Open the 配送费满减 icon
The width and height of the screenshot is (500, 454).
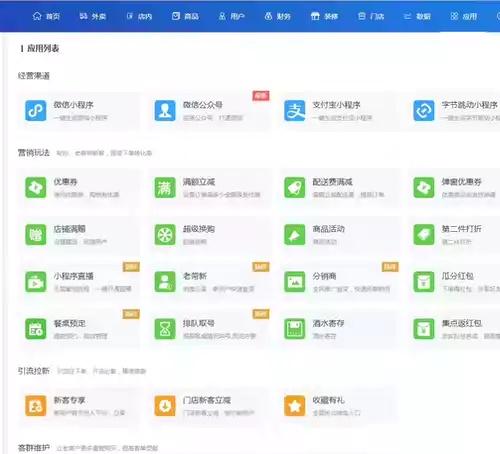point(295,188)
